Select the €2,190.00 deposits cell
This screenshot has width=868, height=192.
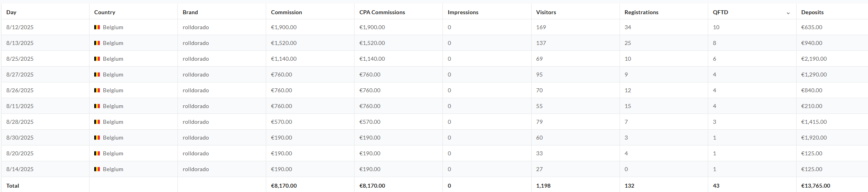(832, 59)
